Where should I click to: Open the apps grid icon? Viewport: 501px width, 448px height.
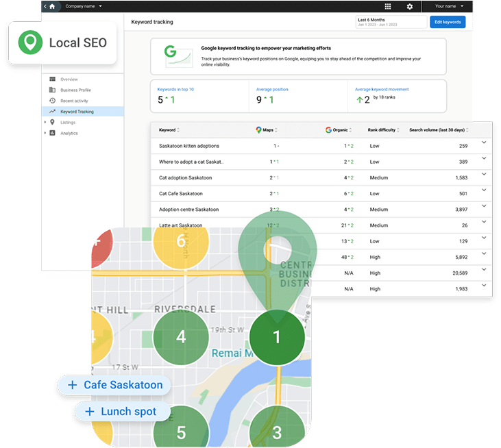[x=388, y=6]
